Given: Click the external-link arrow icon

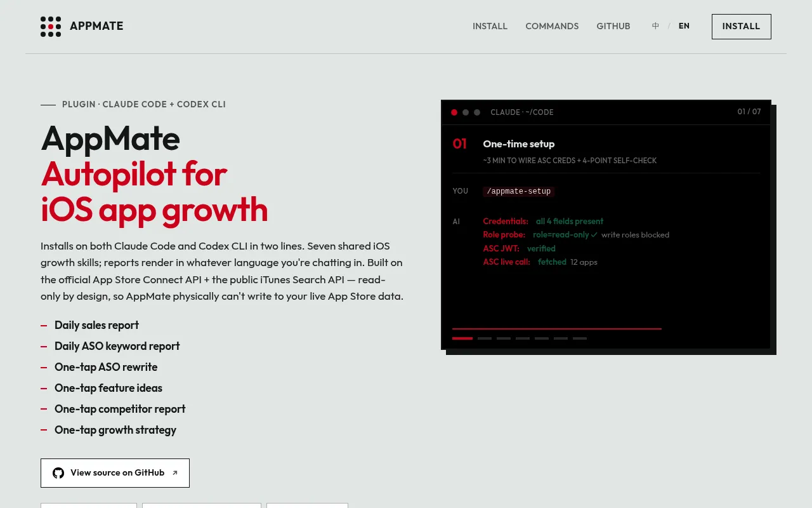Looking at the screenshot, I should (175, 473).
